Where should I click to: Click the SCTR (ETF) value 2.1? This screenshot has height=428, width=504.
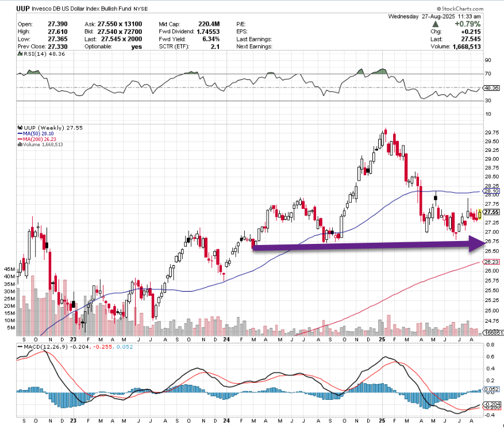pyautogui.click(x=216, y=47)
